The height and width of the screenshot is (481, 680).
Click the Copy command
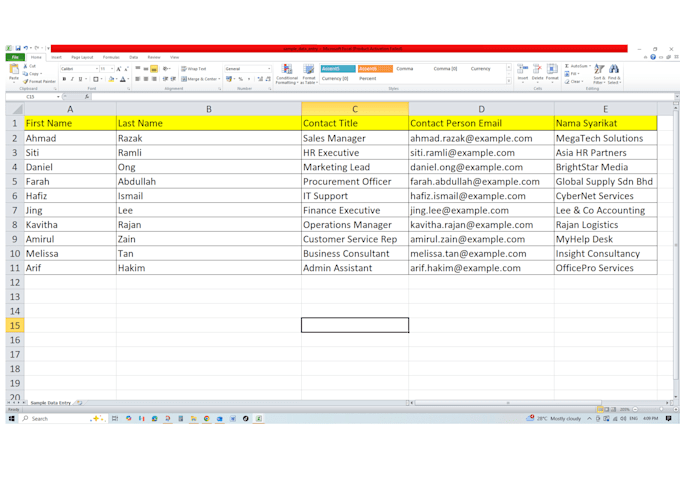click(32, 74)
